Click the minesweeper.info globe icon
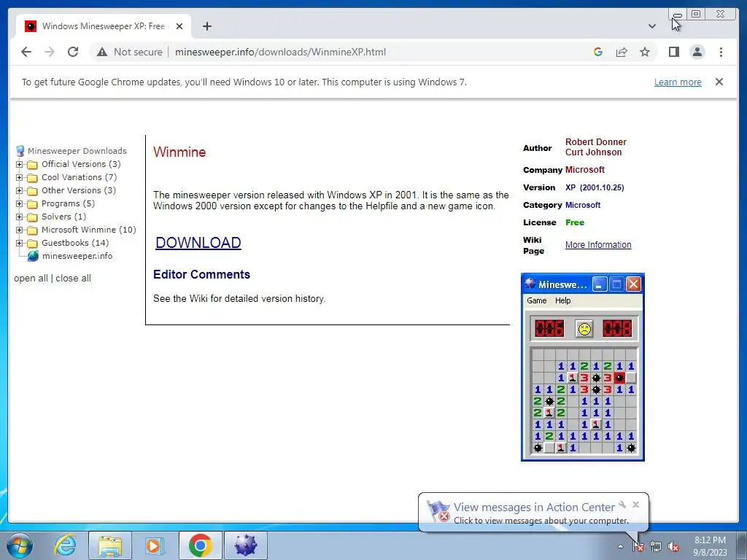Screen dimensions: 747x560 pyautogui.click(x=33, y=256)
